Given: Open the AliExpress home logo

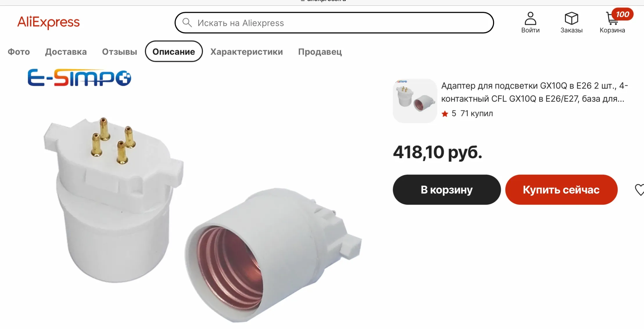Looking at the screenshot, I should point(49,22).
